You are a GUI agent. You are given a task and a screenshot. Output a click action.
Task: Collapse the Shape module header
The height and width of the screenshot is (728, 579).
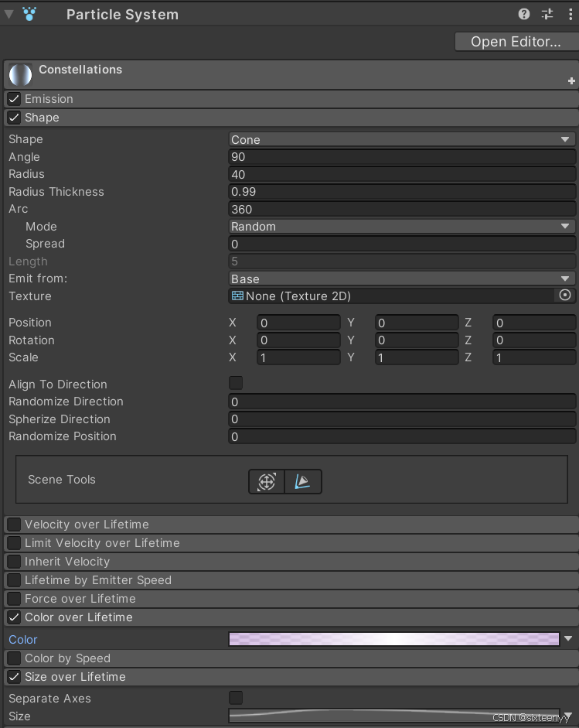coord(291,118)
